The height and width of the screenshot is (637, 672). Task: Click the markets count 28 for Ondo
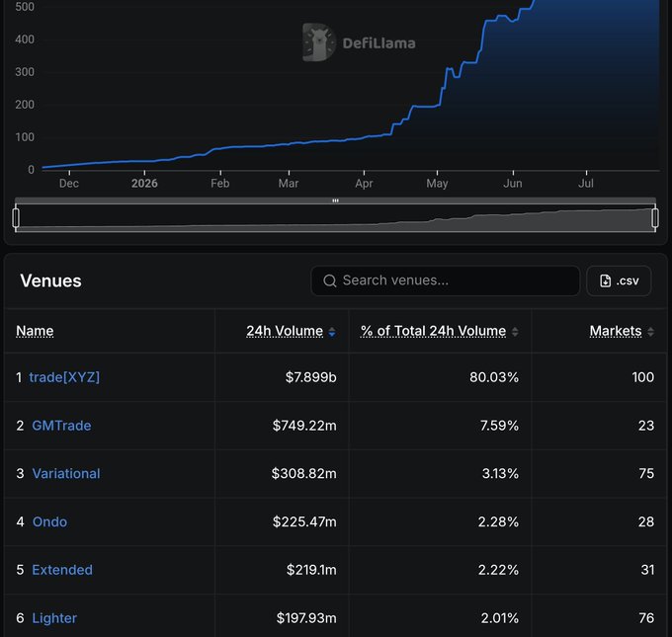646,521
